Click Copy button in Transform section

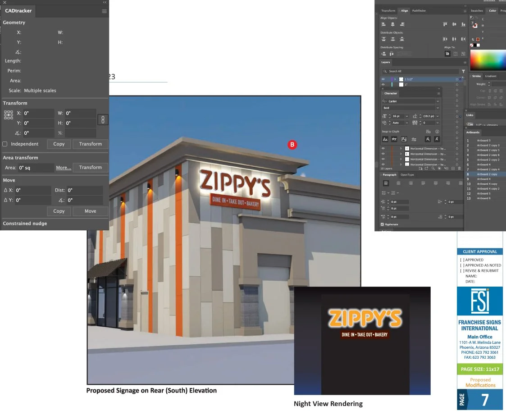[59, 144]
